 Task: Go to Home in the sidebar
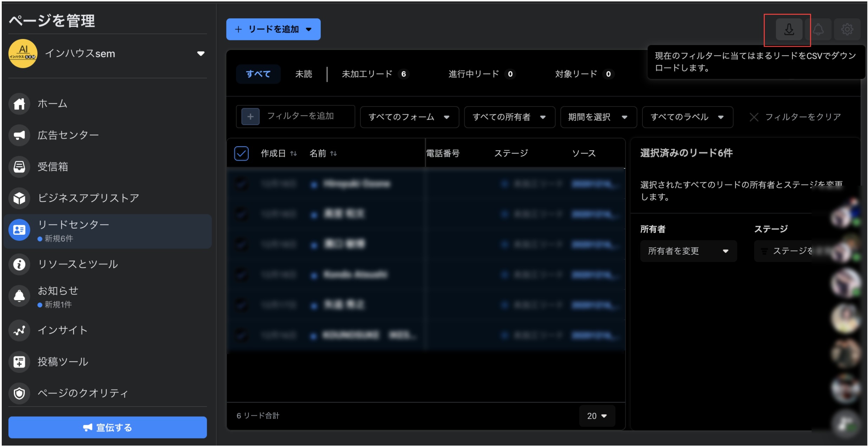52,104
